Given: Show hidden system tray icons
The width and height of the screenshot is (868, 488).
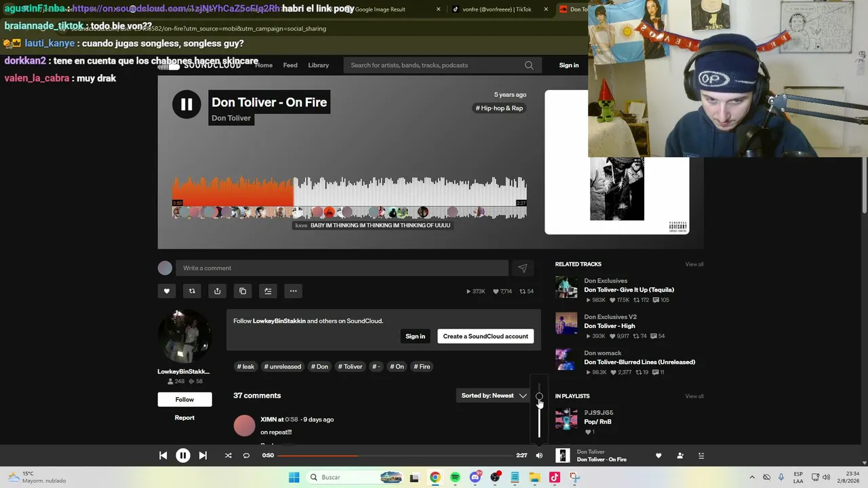Looking at the screenshot, I should pyautogui.click(x=752, y=477).
